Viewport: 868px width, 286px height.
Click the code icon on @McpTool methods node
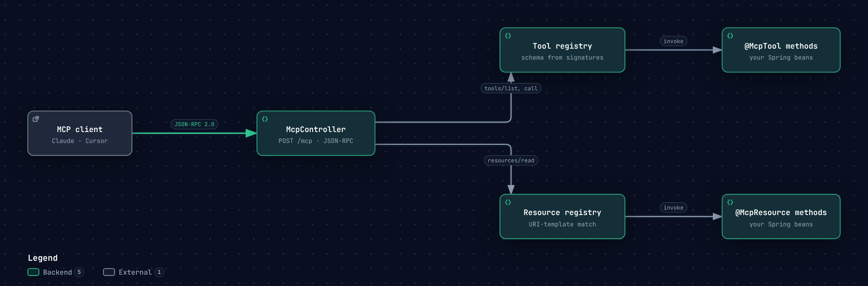click(x=730, y=36)
